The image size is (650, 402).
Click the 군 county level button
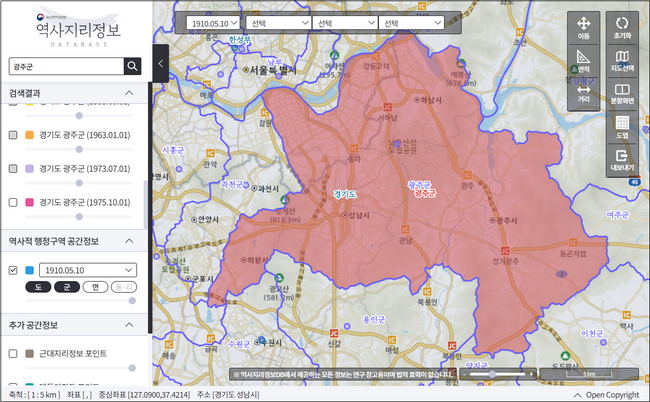[67, 287]
